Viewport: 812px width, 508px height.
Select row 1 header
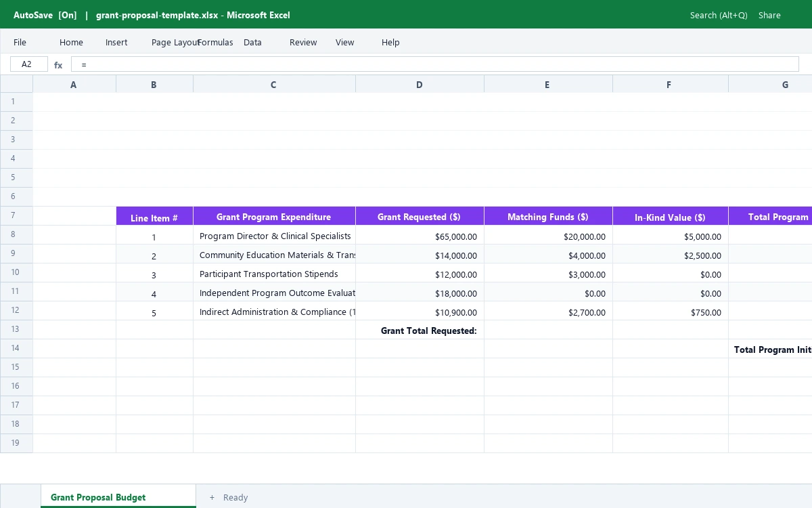[16, 102]
